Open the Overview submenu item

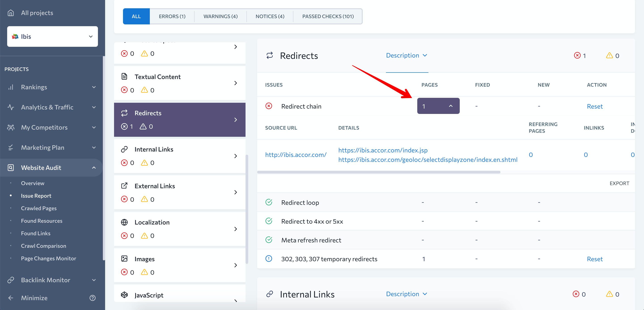click(33, 183)
